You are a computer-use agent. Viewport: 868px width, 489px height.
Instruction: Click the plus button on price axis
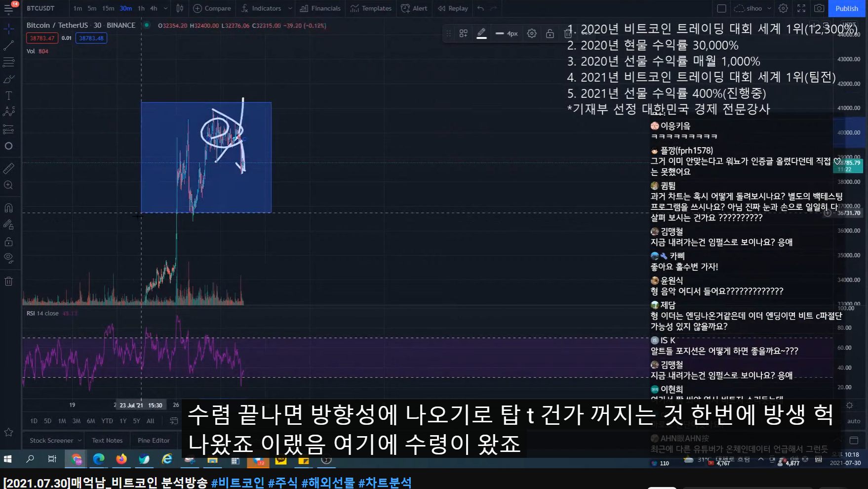pyautogui.click(x=827, y=213)
